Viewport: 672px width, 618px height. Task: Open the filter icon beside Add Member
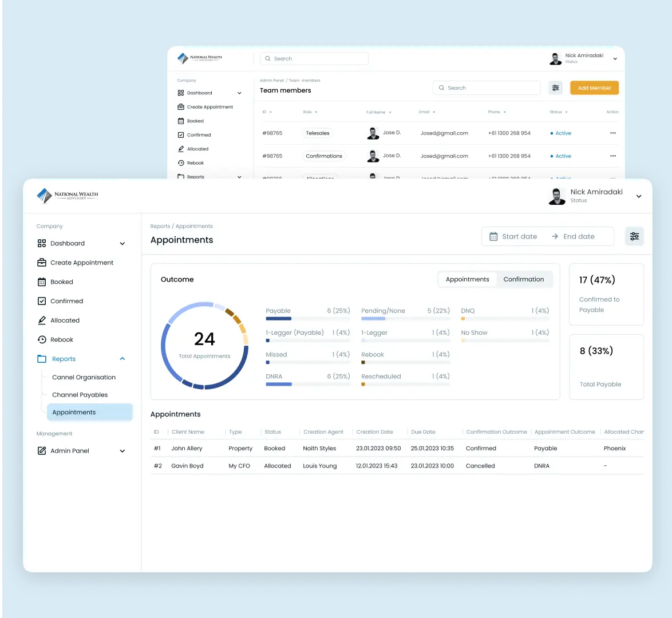click(555, 88)
